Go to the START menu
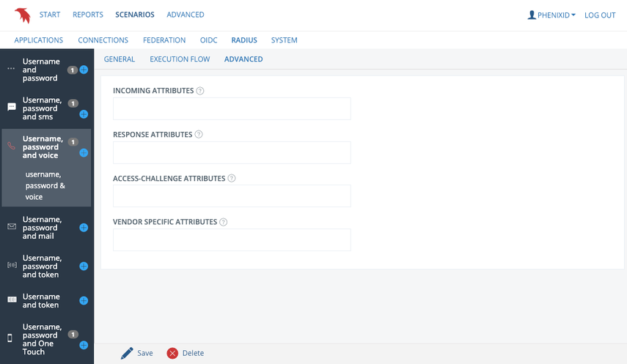The image size is (627, 364). 50,15
